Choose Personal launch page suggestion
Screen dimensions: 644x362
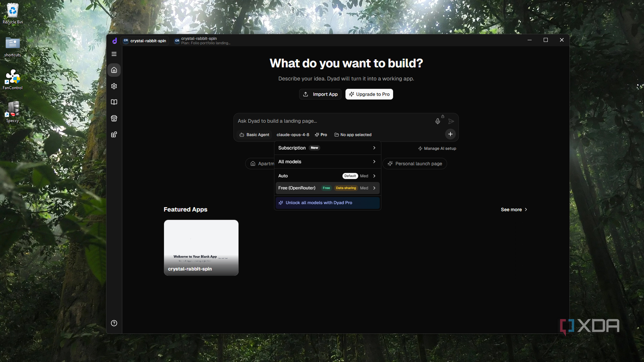[x=415, y=164]
